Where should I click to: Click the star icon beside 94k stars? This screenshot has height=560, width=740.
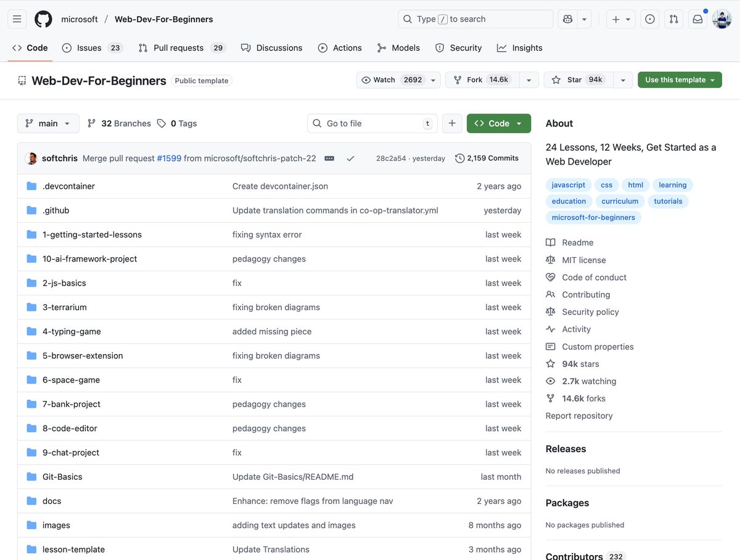[551, 363]
